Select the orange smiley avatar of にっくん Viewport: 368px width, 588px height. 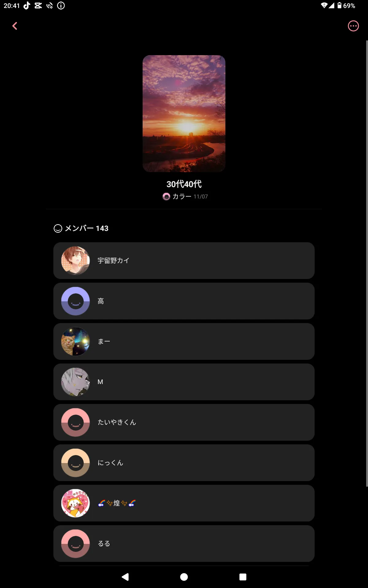pos(75,463)
